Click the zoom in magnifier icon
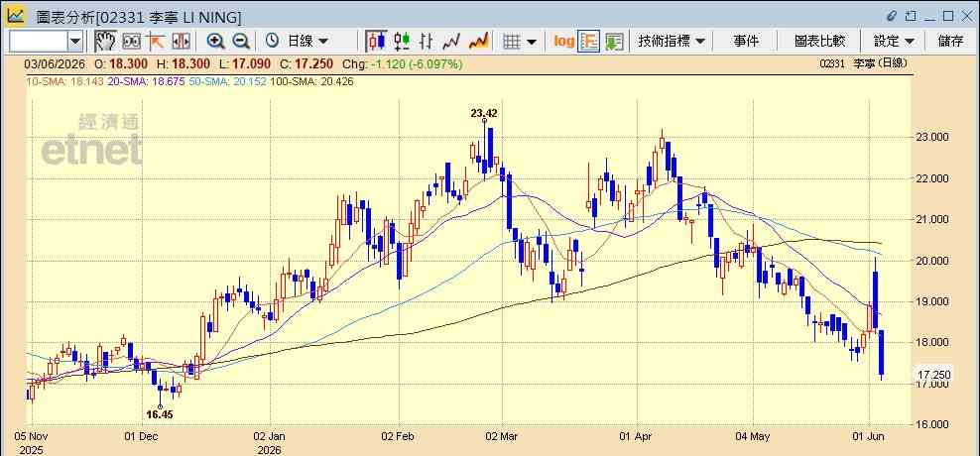Viewport: 980px width, 456px height. click(x=215, y=42)
